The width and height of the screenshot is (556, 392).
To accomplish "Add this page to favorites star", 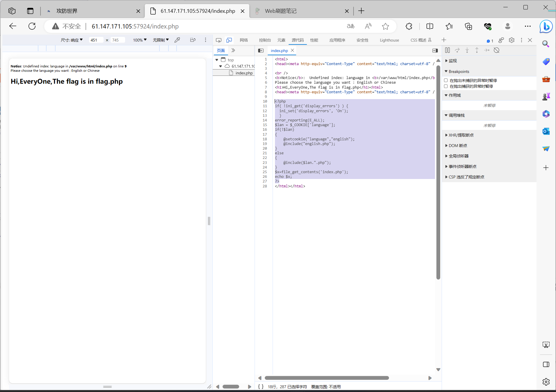I will click(x=386, y=26).
